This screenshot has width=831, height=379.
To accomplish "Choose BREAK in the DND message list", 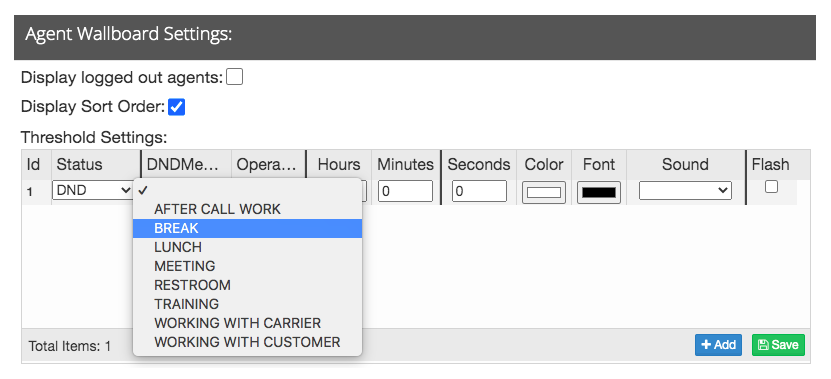I will coord(247,228).
